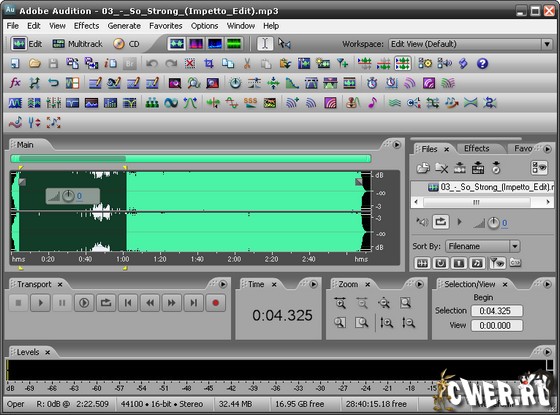Click the Record button
This screenshot has height=415, width=560.
(215, 303)
